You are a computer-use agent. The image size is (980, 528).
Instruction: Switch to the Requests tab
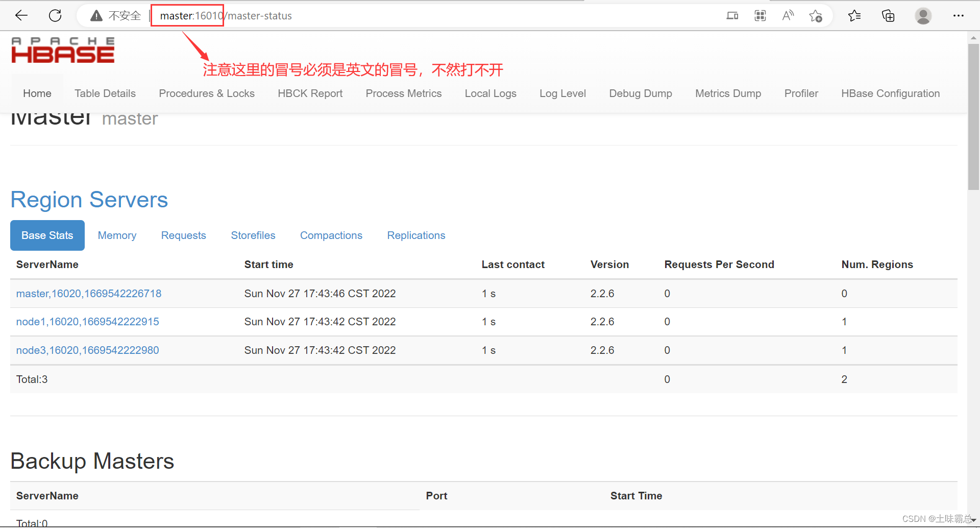click(183, 235)
